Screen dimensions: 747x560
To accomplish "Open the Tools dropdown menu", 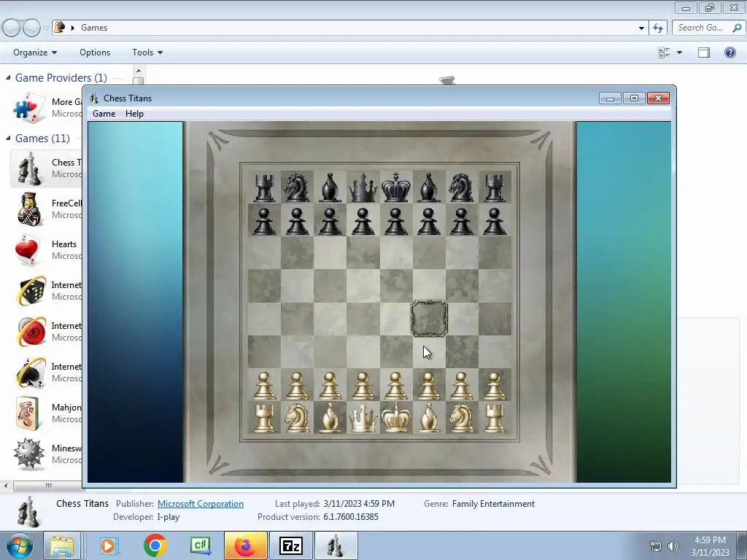I will coord(147,52).
